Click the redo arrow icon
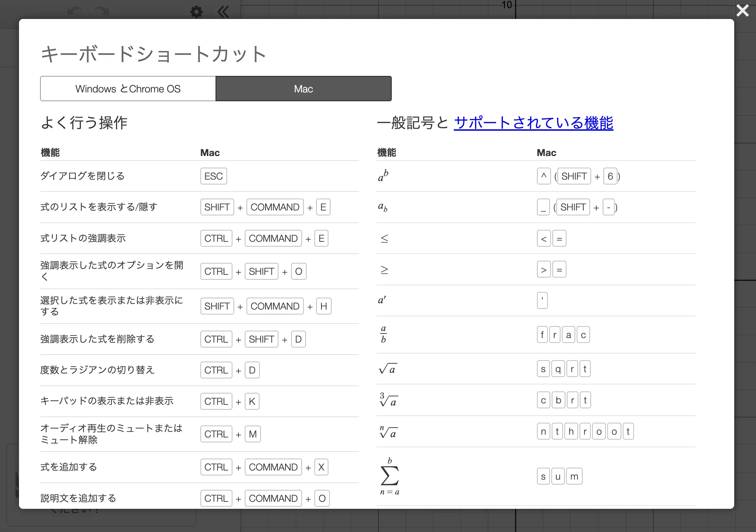The image size is (756, 532). point(102,11)
